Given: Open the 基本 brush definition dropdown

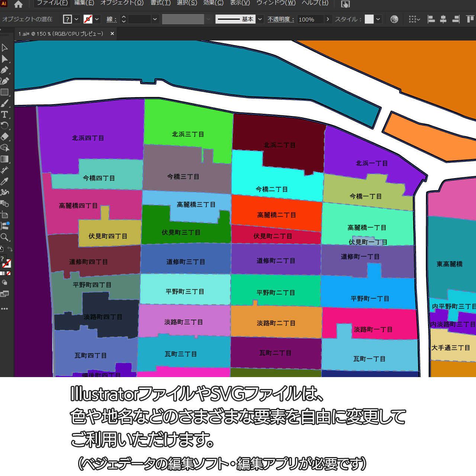Looking at the screenshot, I should coord(260,19).
